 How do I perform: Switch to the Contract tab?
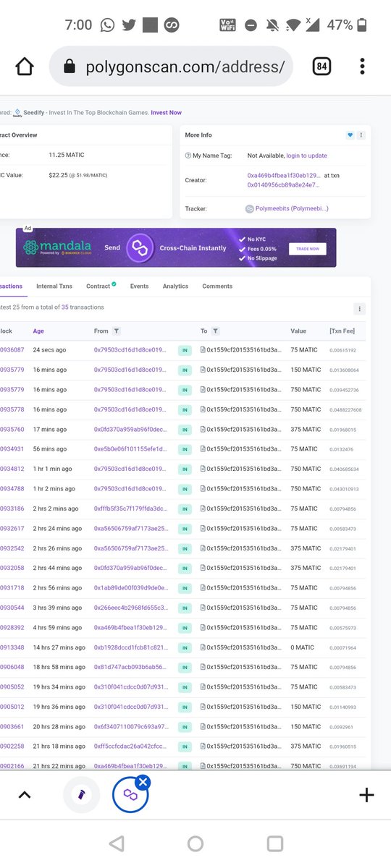(98, 286)
